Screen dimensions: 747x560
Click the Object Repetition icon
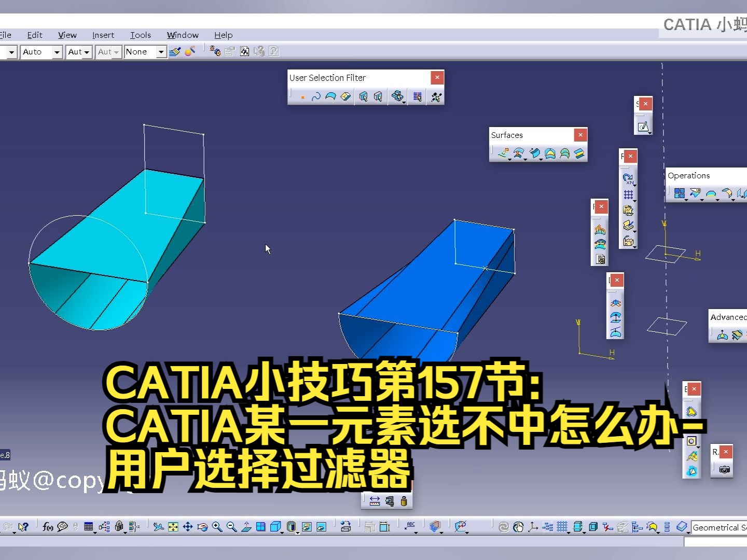click(628, 179)
